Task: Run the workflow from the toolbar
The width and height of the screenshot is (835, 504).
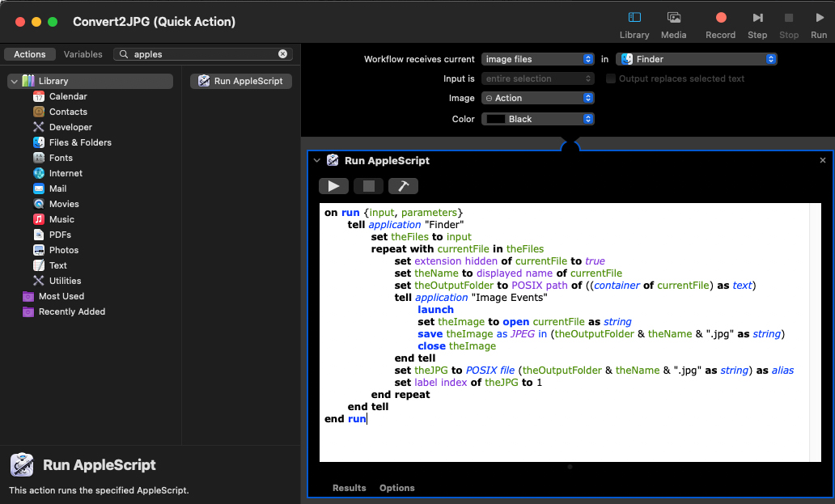Action: coord(819,25)
